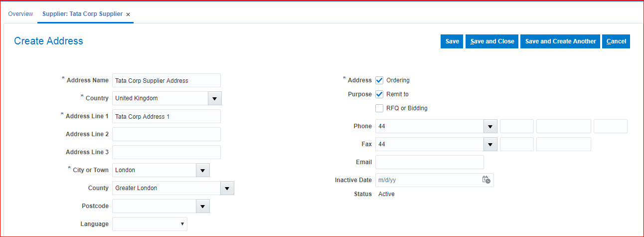Viewport: 644px width, 237px height.
Task: Open the Postcode dropdown arrow
Action: click(x=202, y=206)
